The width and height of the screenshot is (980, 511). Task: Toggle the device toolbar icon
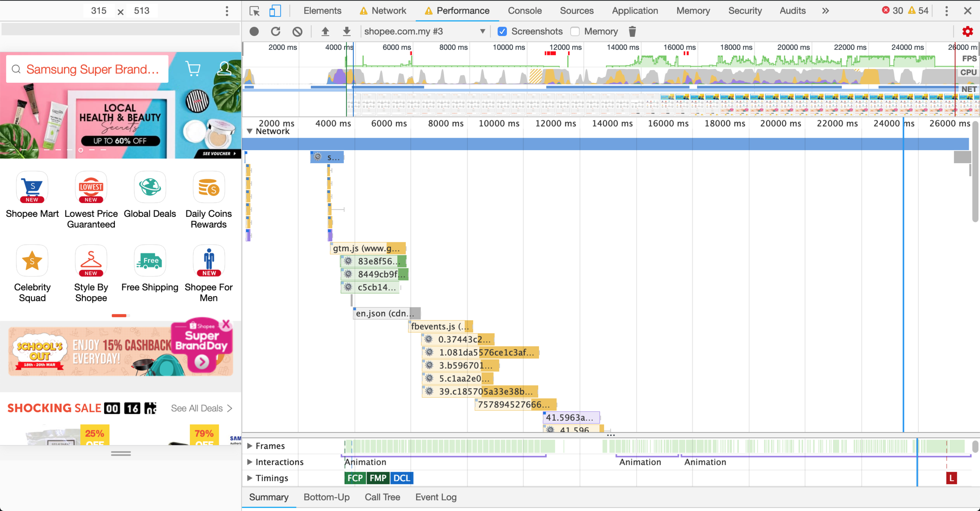click(275, 11)
